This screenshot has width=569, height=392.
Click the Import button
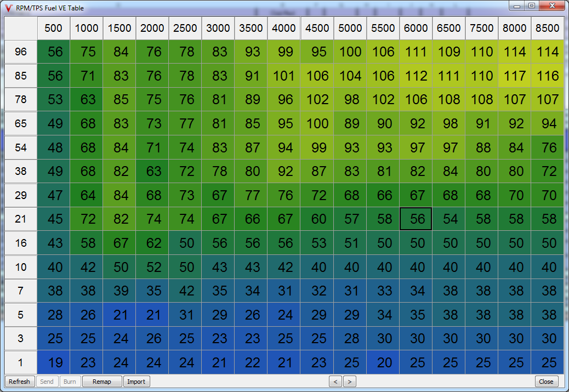click(x=136, y=382)
